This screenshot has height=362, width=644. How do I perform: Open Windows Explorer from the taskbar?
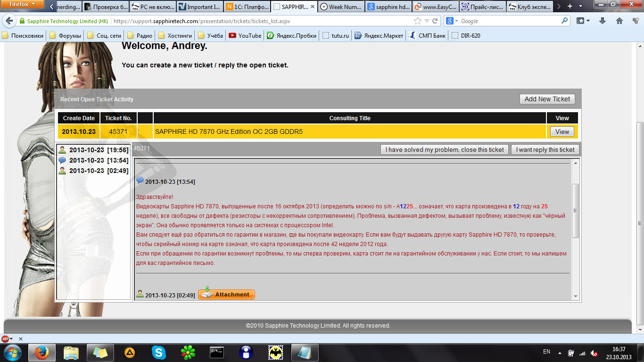click(x=71, y=352)
